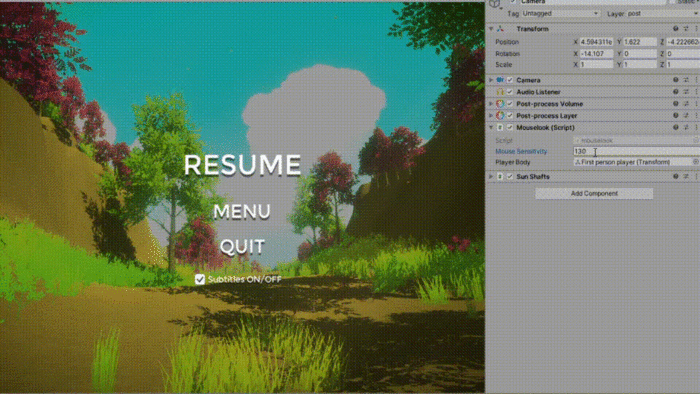
Task: Expand the Post-process Layer foldout
Action: [491, 116]
